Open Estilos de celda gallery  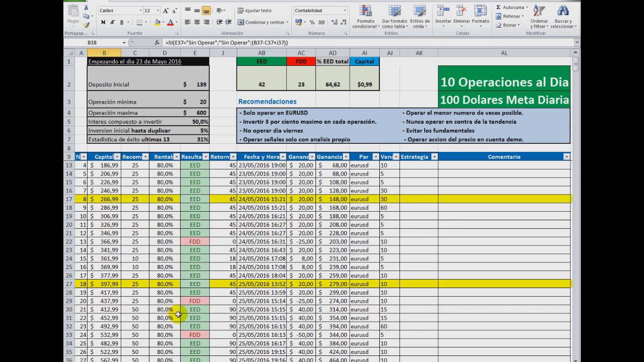click(x=420, y=17)
